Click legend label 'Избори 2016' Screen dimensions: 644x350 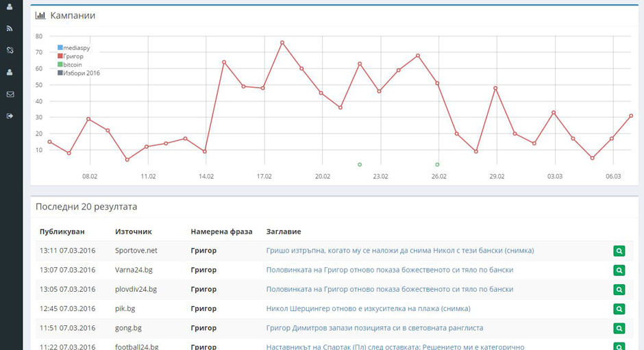pyautogui.click(x=82, y=73)
